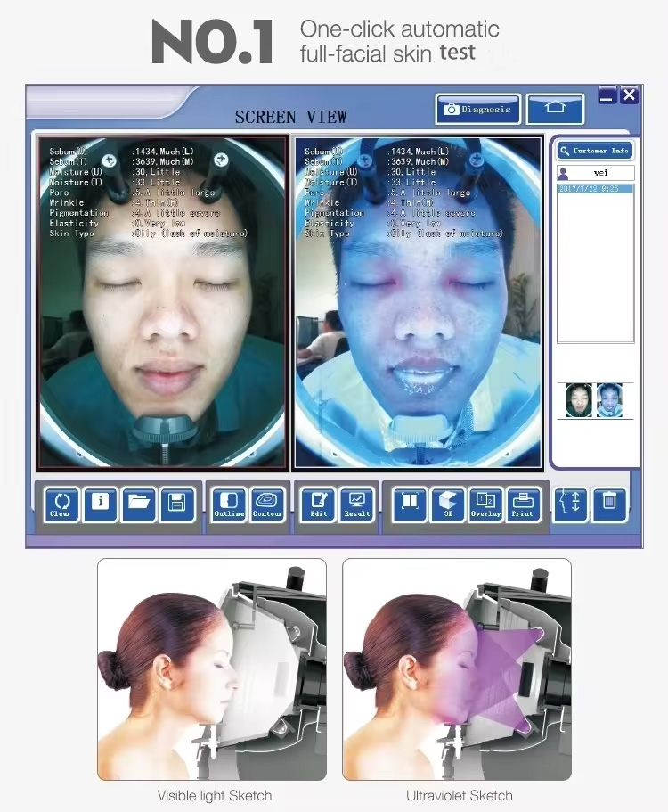
Task: Open the Edit tool
Action: tap(318, 504)
